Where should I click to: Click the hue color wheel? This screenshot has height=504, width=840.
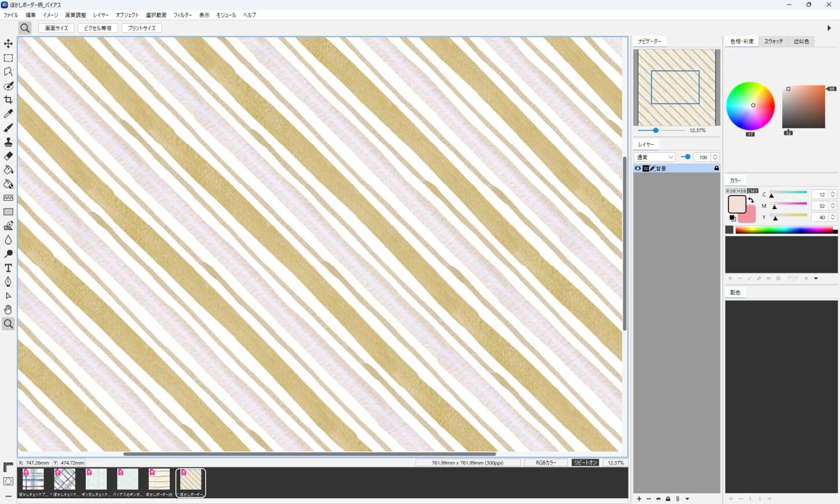[x=750, y=106]
